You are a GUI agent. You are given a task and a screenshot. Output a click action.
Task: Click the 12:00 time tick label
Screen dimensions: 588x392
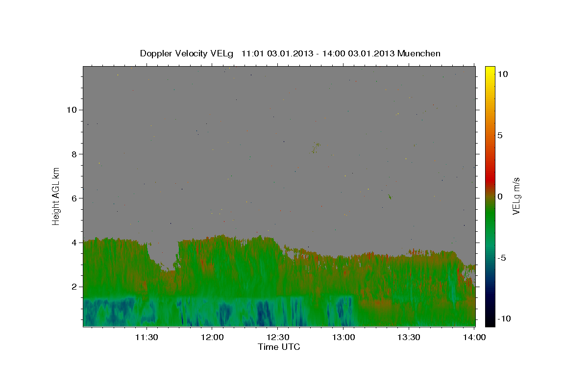(x=212, y=337)
